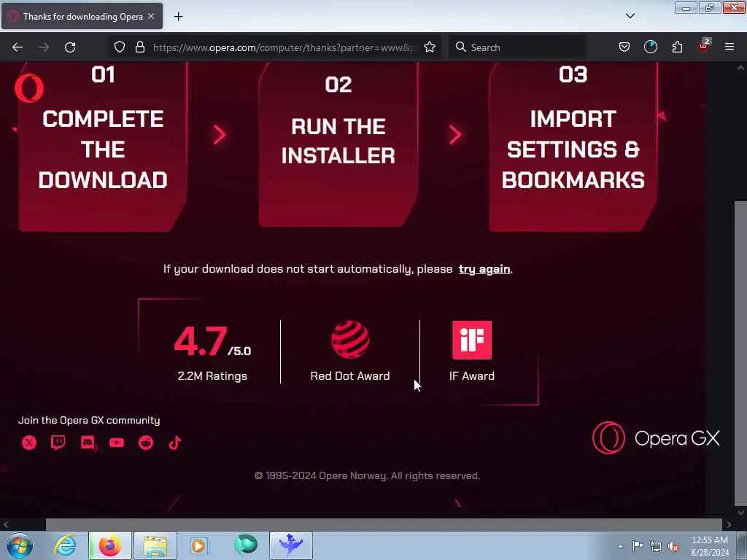747x560 pixels.
Task: Click the muted volume tray icon
Action: tap(673, 547)
